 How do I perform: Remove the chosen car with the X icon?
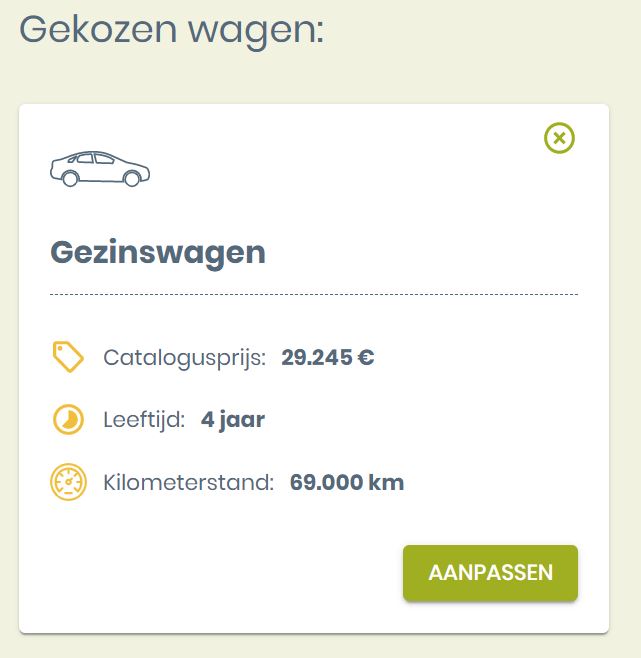(x=559, y=138)
